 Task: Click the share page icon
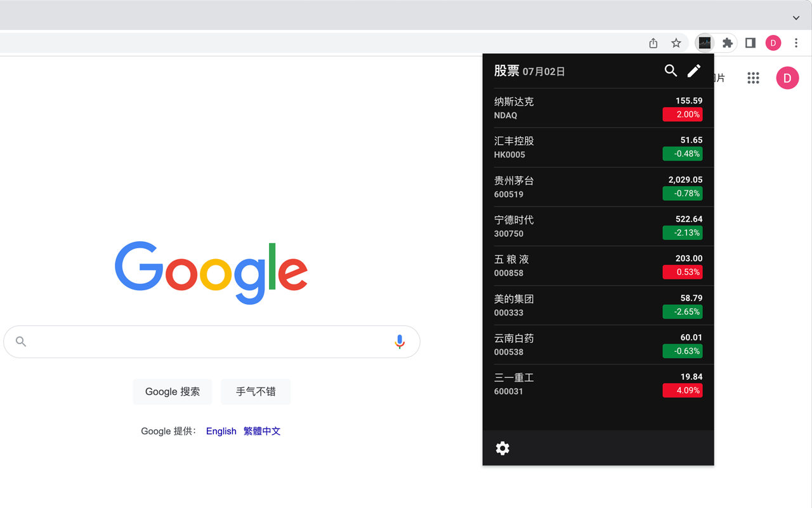[x=653, y=43]
